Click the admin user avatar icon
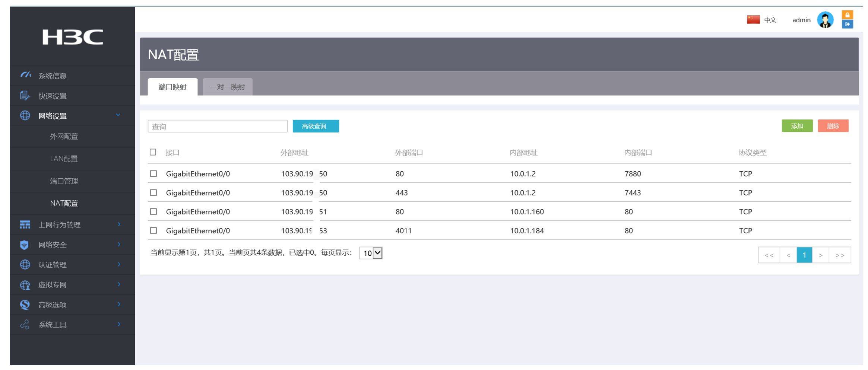Image resolution: width=868 pixels, height=370 pixels. [x=825, y=20]
